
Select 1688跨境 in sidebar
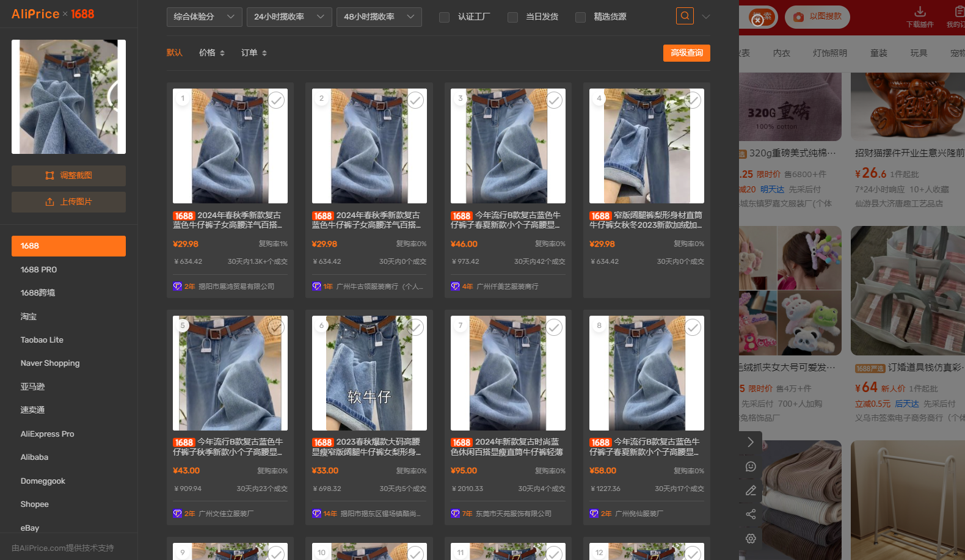tap(38, 293)
